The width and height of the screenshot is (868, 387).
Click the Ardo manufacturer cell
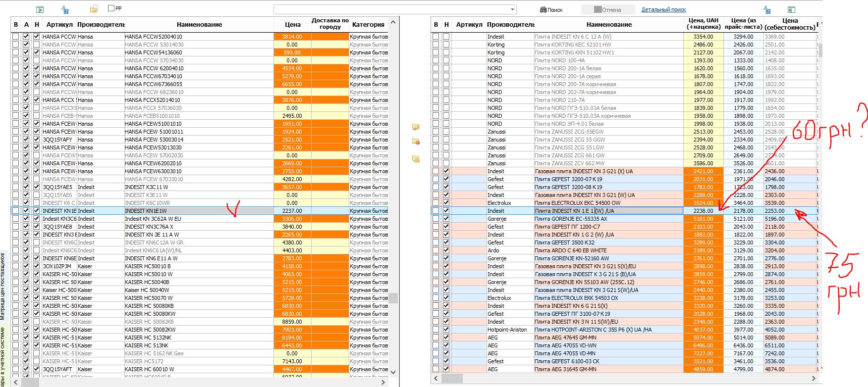click(510, 250)
